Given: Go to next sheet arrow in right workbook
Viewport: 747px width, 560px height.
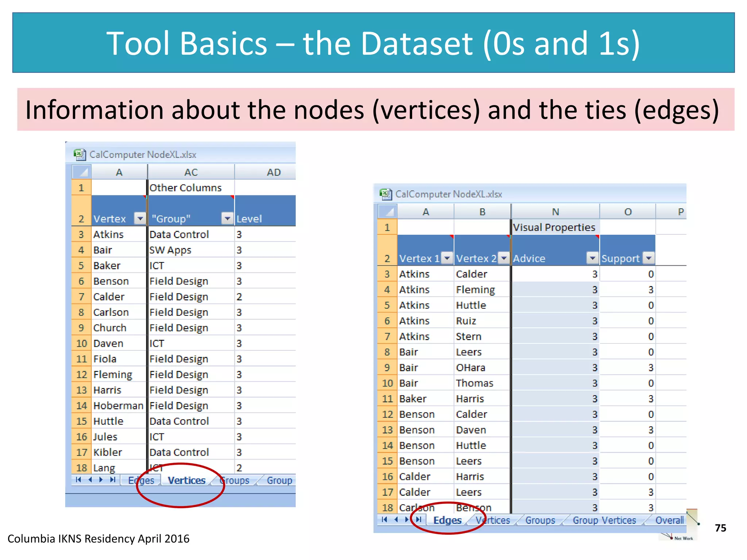Looking at the screenshot, I should pyautogui.click(x=407, y=520).
